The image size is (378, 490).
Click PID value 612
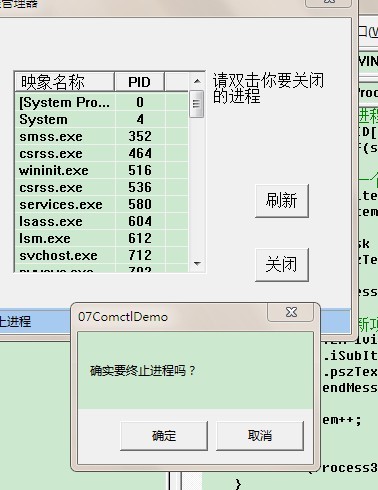coord(140,238)
